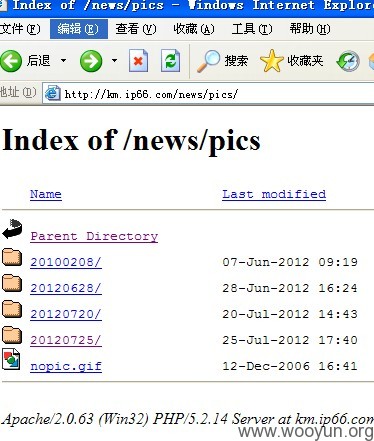Click the date 20-Jul-2012 14:43
Image resolution: width=374 pixels, height=441 pixels.
(x=290, y=314)
